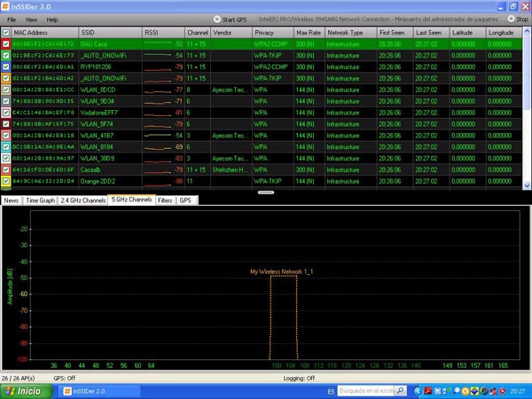Image resolution: width=532 pixels, height=399 pixels.
Task: Click the yellow-and-blue diamond tray icon
Action: tap(474, 391)
